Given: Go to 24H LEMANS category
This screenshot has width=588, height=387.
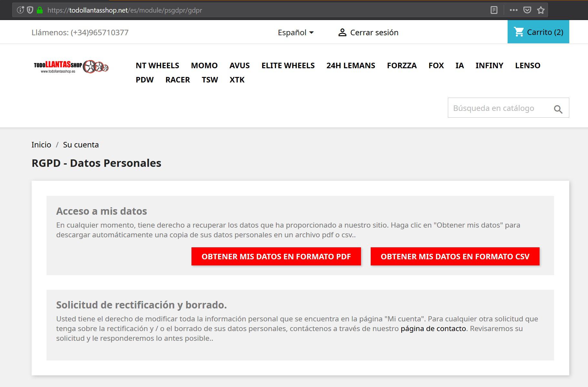Looking at the screenshot, I should tap(350, 65).
